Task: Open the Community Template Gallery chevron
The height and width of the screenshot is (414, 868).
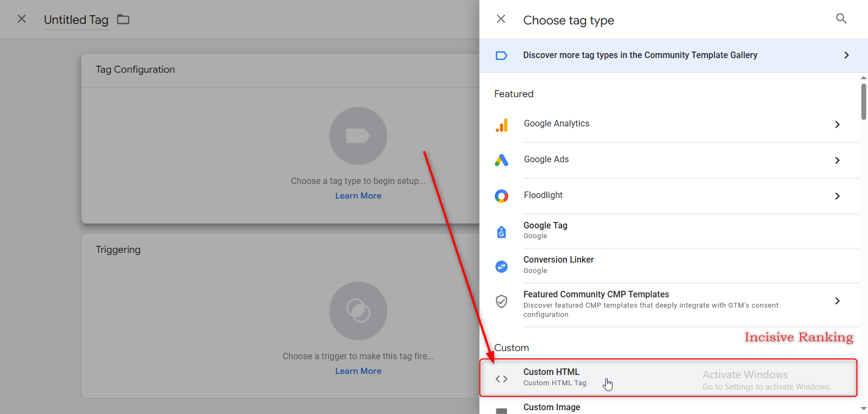Action: tap(846, 55)
